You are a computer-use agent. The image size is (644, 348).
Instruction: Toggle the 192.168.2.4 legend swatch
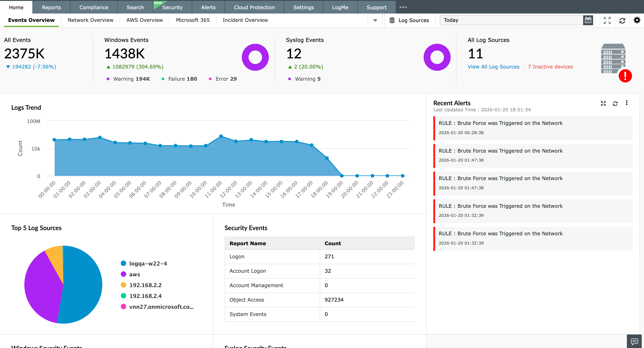(x=123, y=296)
